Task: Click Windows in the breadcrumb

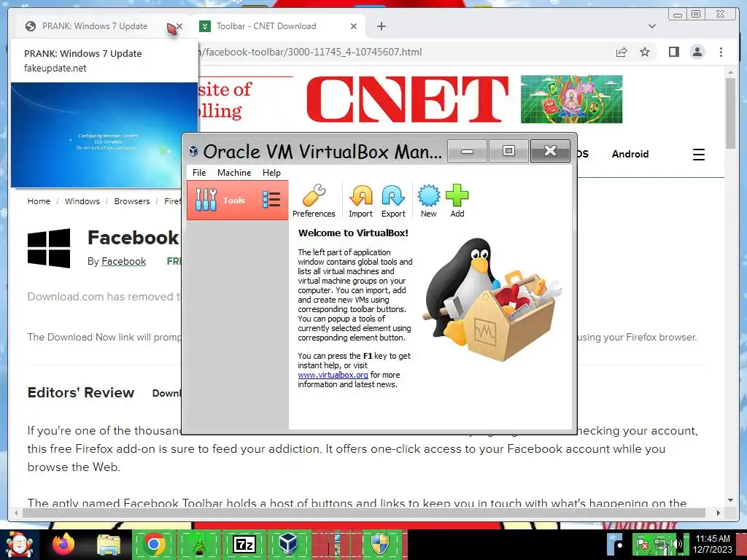Action: pos(82,201)
